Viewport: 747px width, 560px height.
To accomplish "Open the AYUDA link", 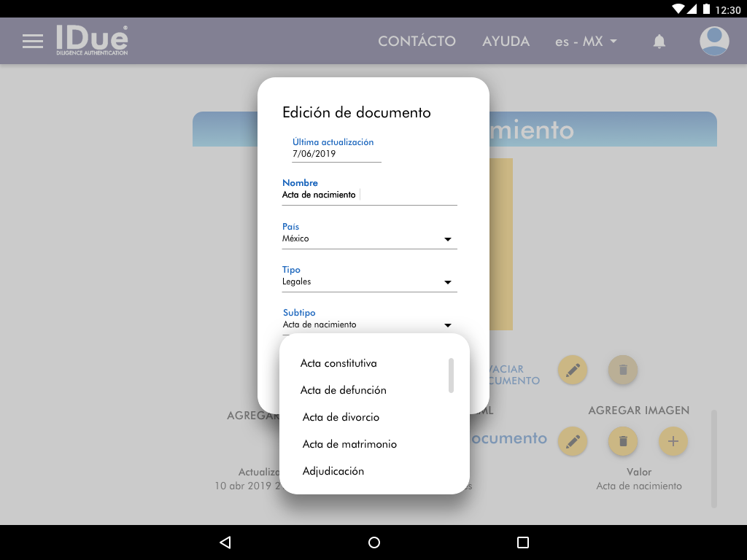I will 506,42.
